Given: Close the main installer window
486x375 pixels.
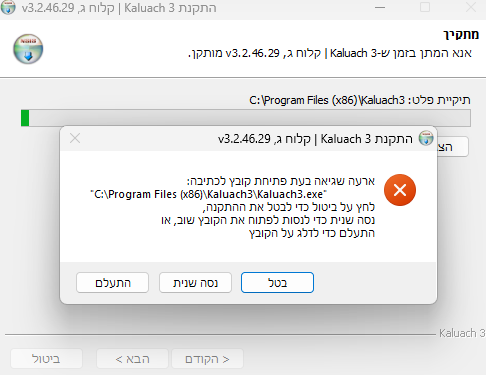Looking at the screenshot, I should coord(471,7).
